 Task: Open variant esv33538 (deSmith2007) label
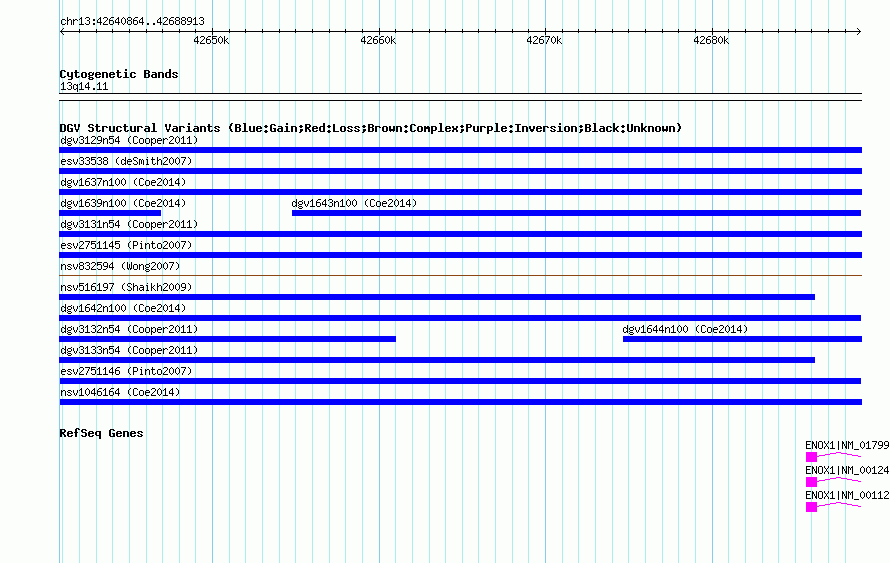[126, 161]
